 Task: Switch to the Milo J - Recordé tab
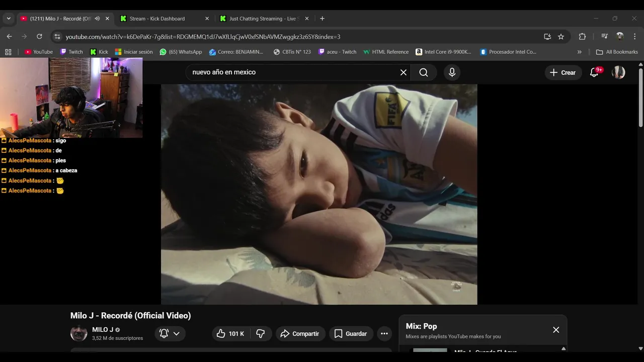tap(60, 19)
